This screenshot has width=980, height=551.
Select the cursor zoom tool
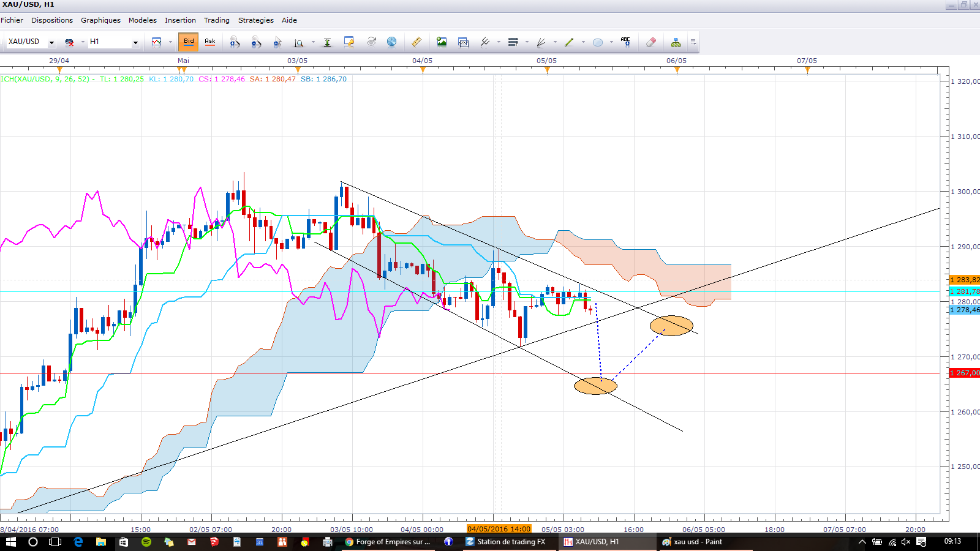[x=277, y=42]
